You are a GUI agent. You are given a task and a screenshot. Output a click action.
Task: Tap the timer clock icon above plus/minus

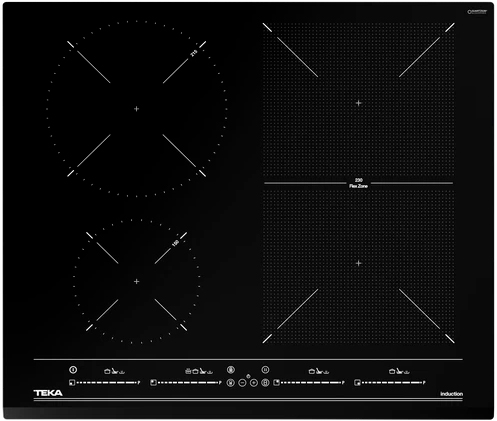248,376
